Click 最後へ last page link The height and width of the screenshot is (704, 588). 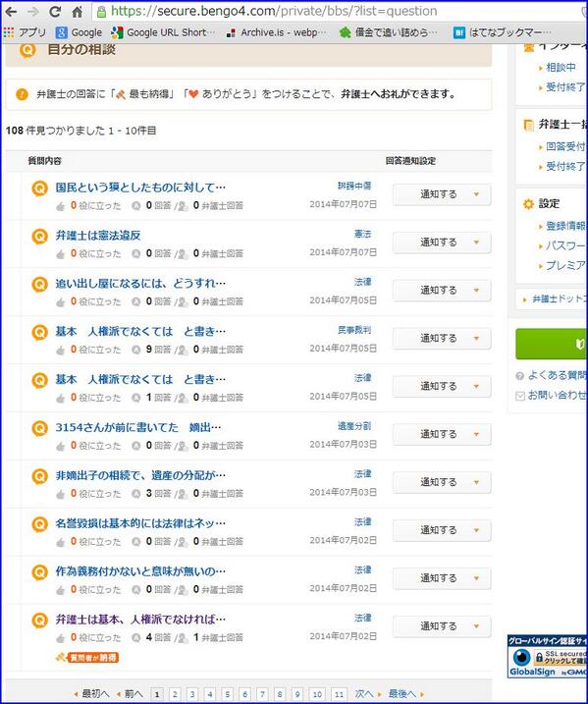point(406,694)
